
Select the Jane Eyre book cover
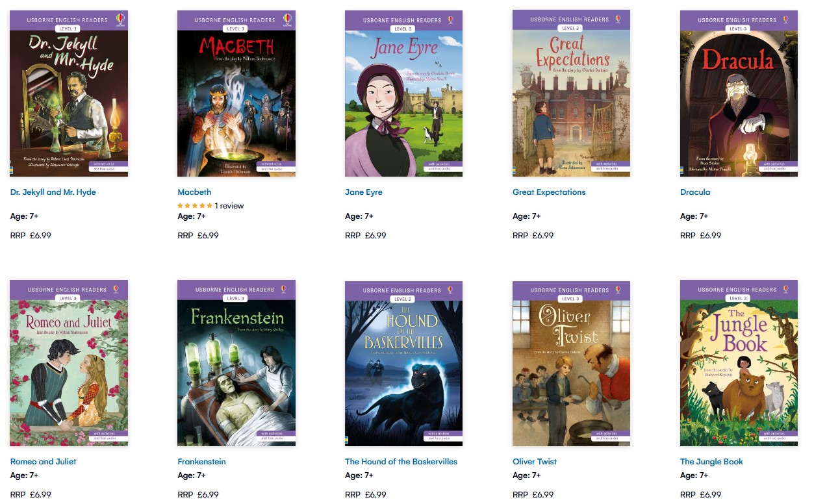point(403,94)
